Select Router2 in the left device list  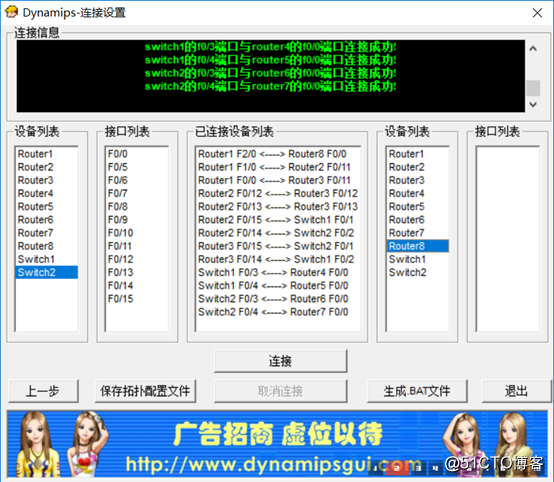(46, 167)
